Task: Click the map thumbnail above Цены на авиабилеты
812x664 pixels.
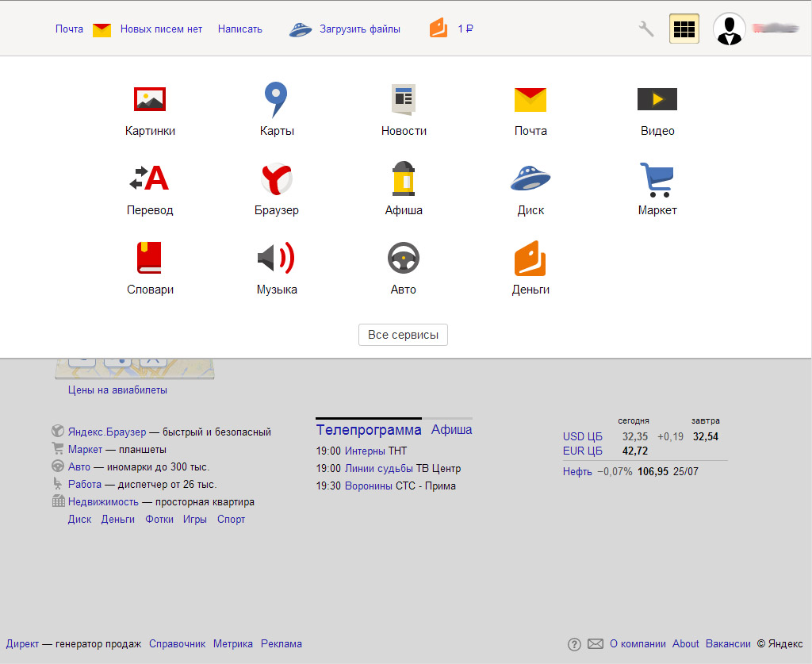Action: pos(135,368)
